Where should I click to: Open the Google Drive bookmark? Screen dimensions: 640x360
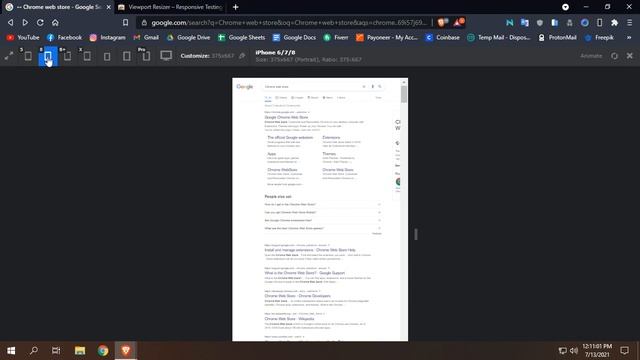pyautogui.click(x=188, y=38)
